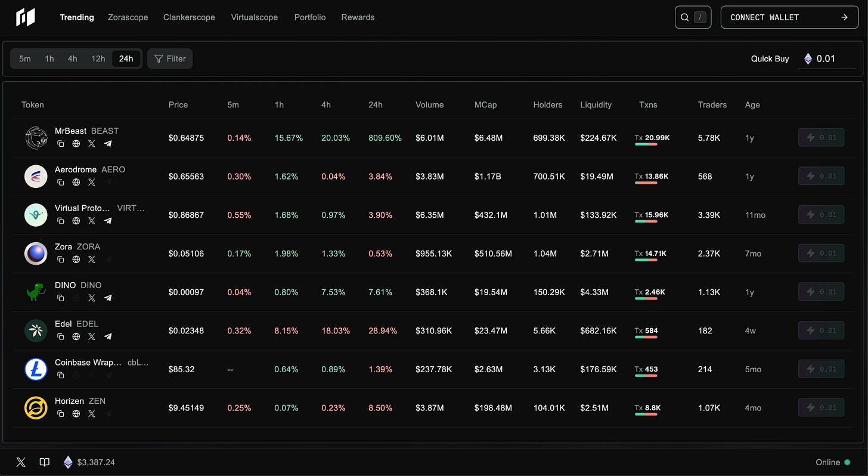The height and width of the screenshot is (476, 868).
Task: Open Aerodrome's website globe icon
Action: pyautogui.click(x=76, y=182)
